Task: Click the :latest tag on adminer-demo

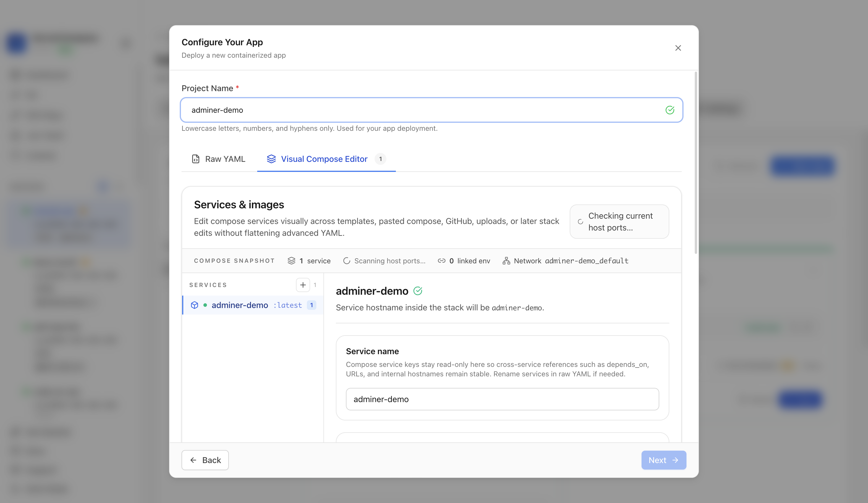Action: tap(288, 305)
